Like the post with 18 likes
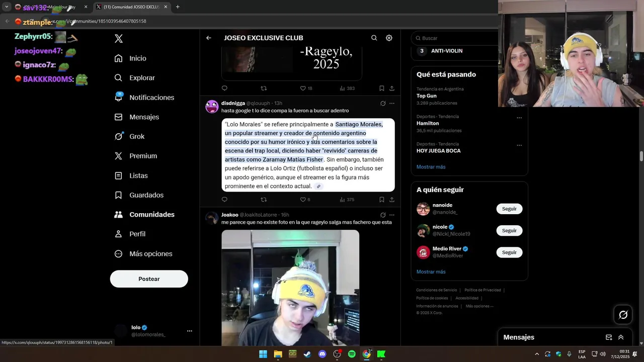This screenshot has height=362, width=644. [306, 88]
